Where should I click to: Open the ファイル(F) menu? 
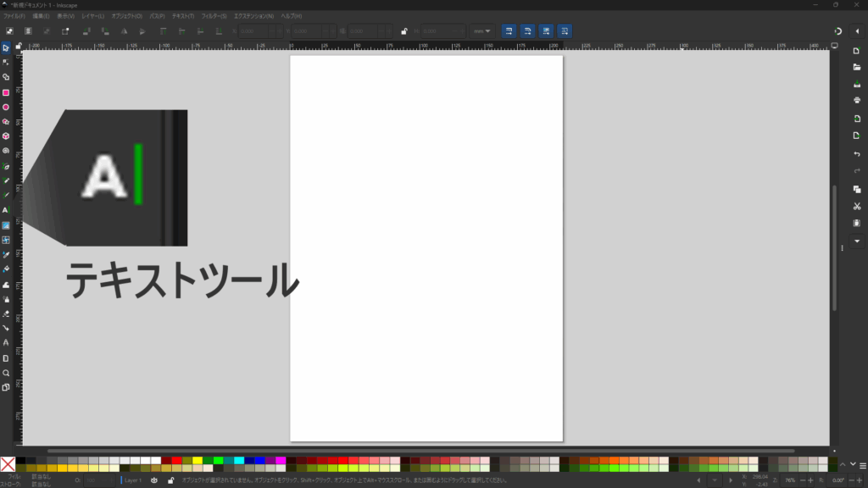click(x=14, y=16)
